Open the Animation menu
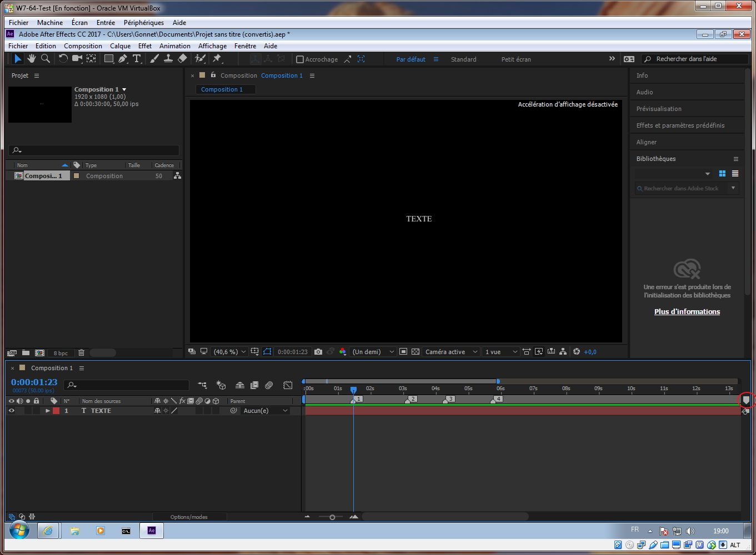Screen dimensions: 756x555 coord(174,46)
